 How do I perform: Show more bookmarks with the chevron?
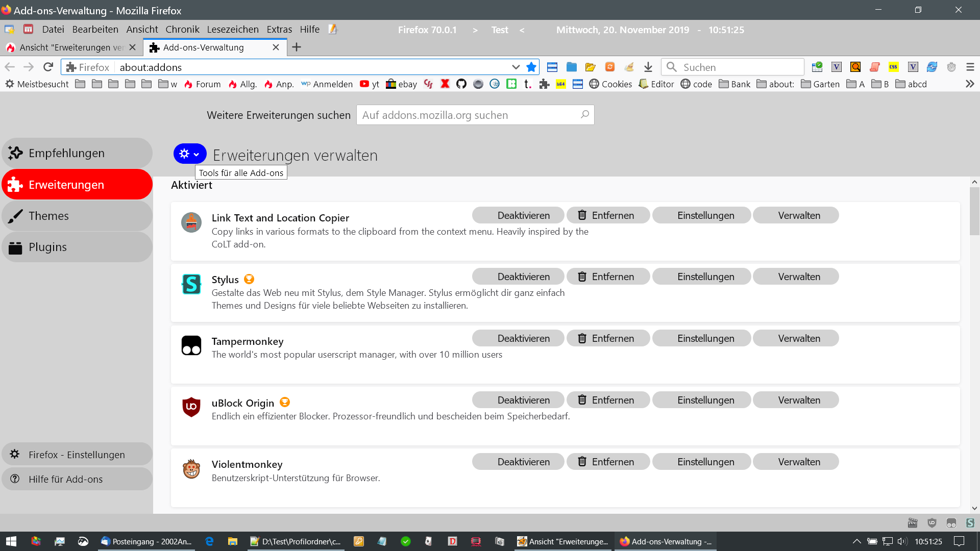point(970,84)
